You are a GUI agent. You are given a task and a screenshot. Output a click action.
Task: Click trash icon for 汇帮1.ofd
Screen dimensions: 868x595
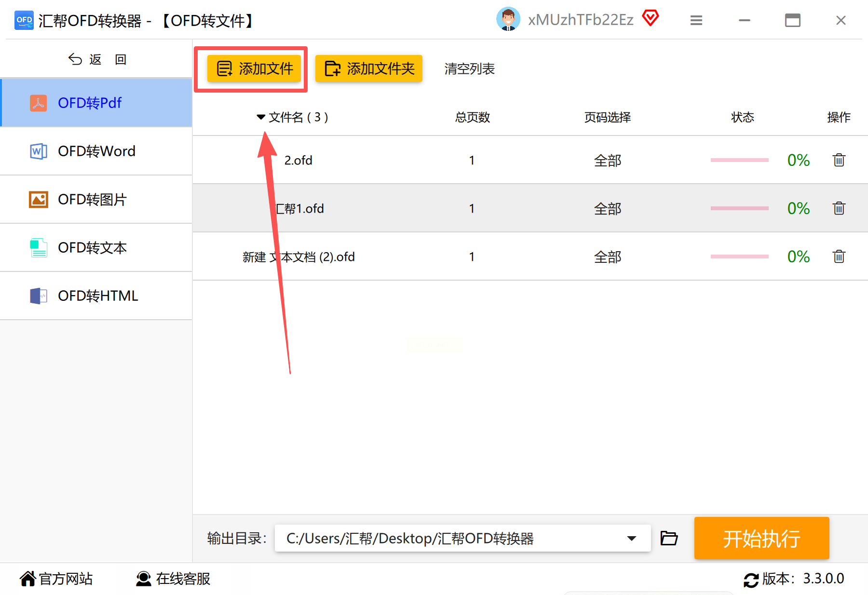839,208
